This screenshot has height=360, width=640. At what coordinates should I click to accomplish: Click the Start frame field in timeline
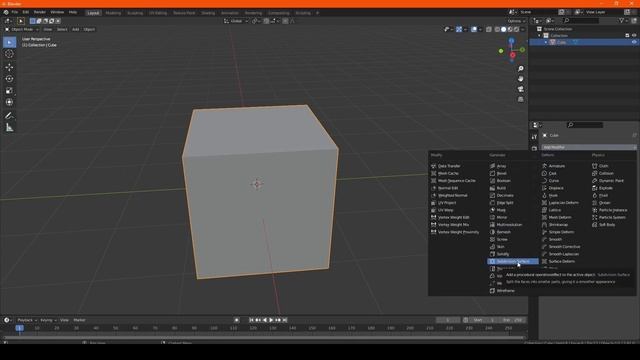coord(483,320)
